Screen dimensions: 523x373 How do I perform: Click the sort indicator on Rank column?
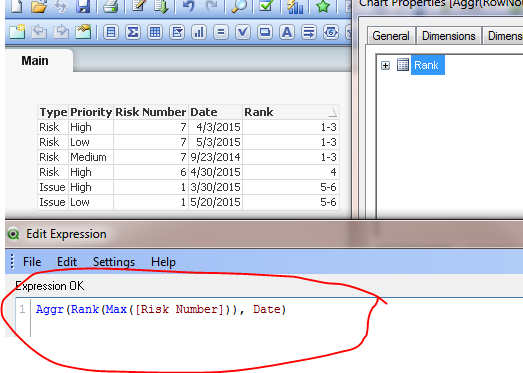(x=333, y=113)
